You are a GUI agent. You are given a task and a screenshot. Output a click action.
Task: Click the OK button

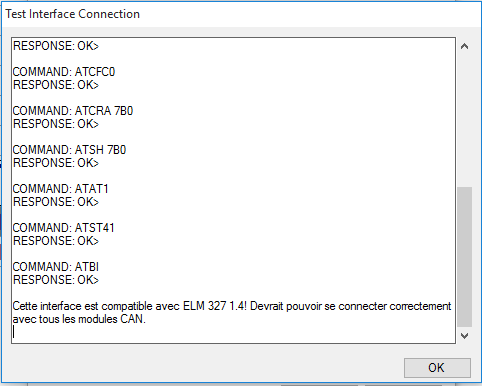[437, 368]
